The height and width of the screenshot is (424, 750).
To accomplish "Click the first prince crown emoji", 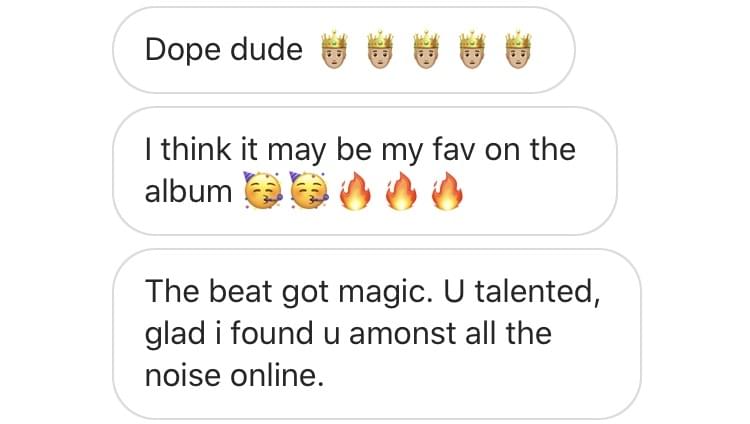I will click(334, 50).
